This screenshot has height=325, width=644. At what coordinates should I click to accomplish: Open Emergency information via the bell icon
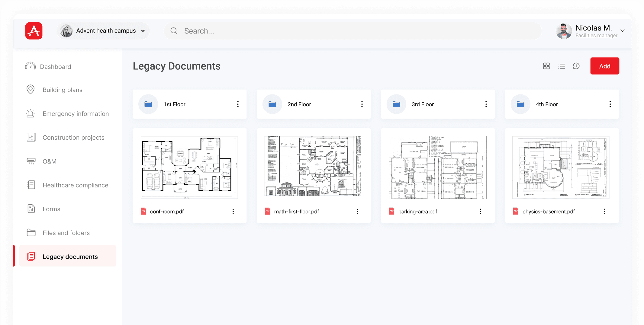(30, 113)
